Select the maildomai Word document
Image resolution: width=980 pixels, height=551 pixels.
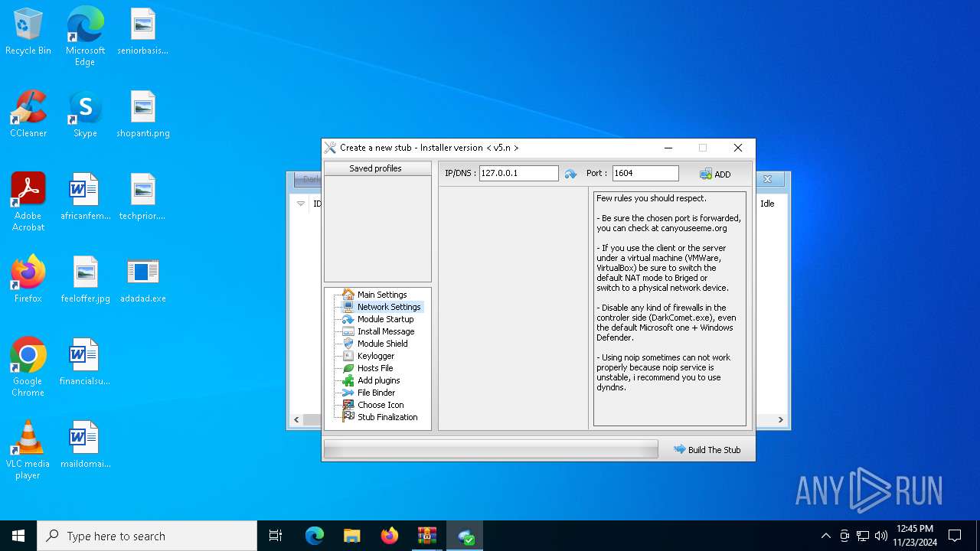85,445
